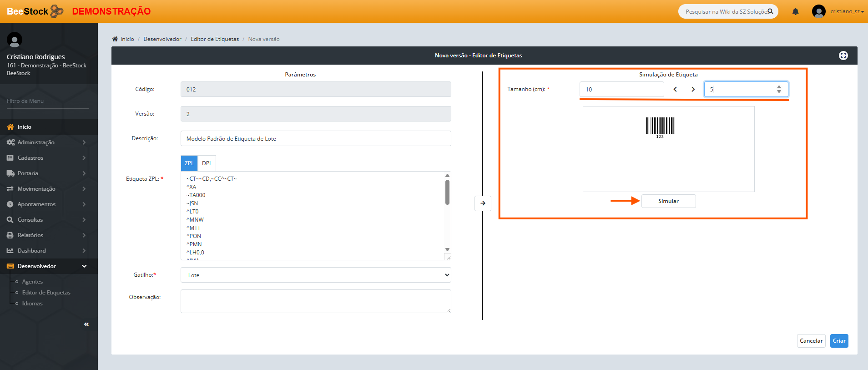
Task: Click the search magnifier in the Wiki search box
Action: [x=770, y=11]
